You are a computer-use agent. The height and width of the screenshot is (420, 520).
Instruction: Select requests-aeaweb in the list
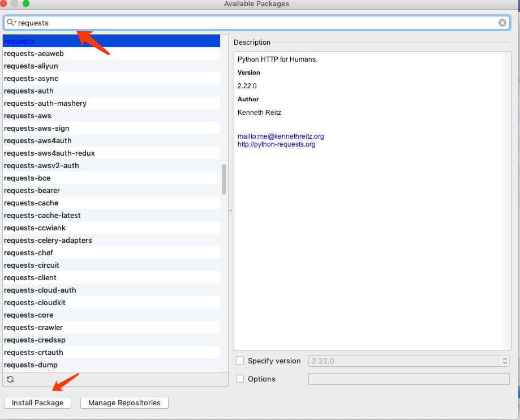tap(111, 53)
